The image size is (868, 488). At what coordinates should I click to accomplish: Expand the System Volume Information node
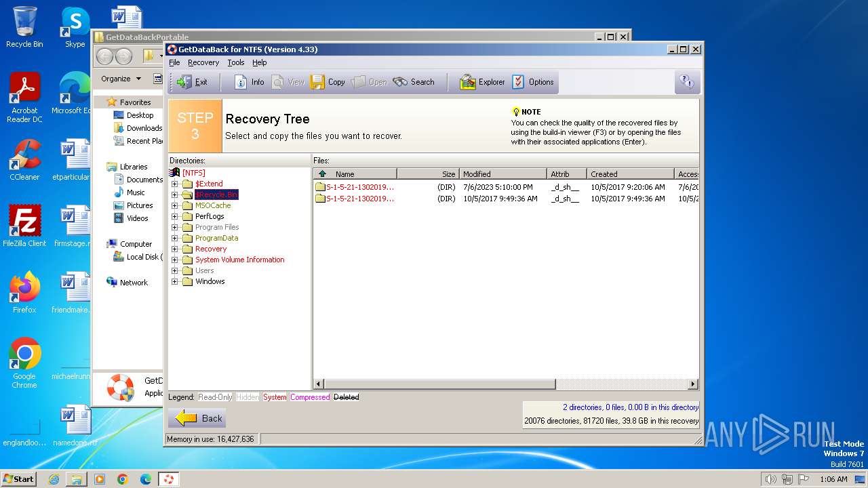click(x=174, y=260)
